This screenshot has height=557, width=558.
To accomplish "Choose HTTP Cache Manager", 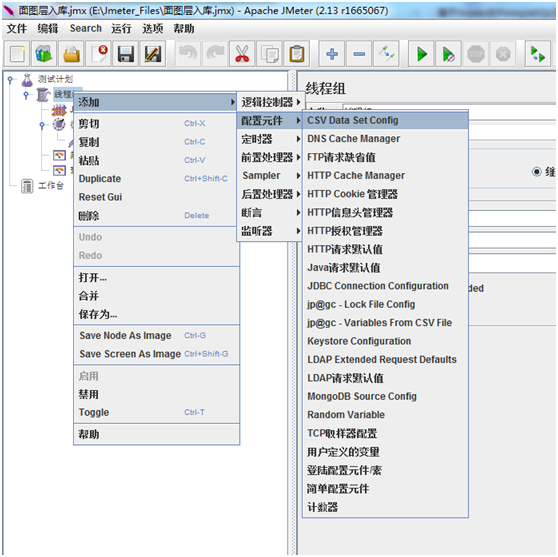I will [x=385, y=175].
